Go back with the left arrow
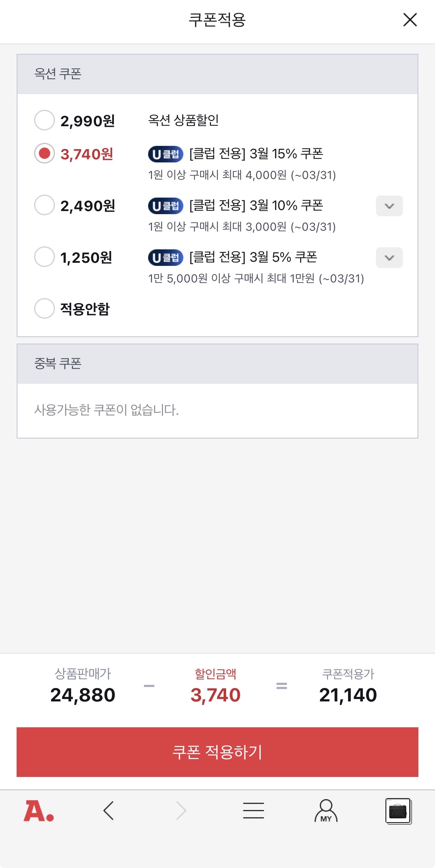This screenshot has height=868, width=435. pyautogui.click(x=109, y=810)
